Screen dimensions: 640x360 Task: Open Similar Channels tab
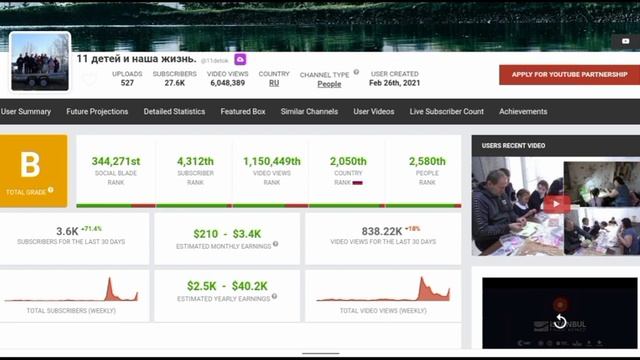(x=309, y=111)
